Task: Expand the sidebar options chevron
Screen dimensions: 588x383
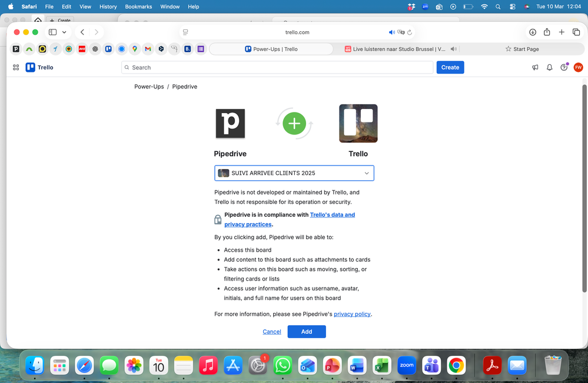Action: 64,32
